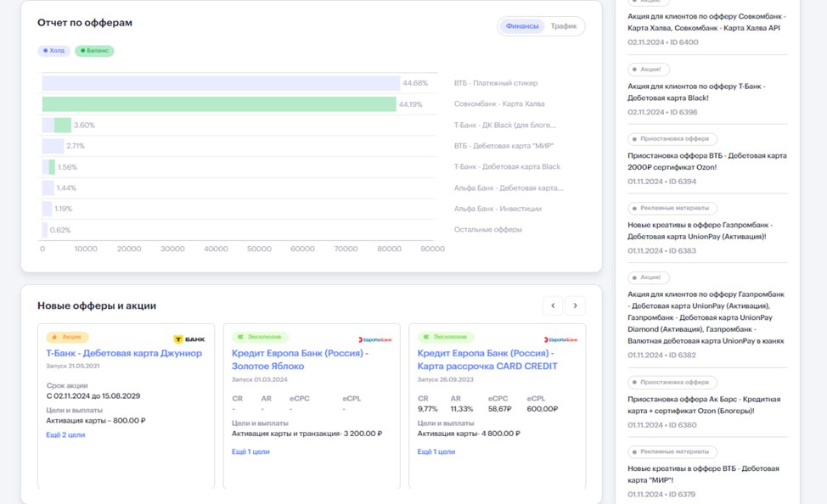Click the Совкомбанк Карта Халва green bar
Image resolution: width=827 pixels, height=504 pixels.
tap(219, 104)
